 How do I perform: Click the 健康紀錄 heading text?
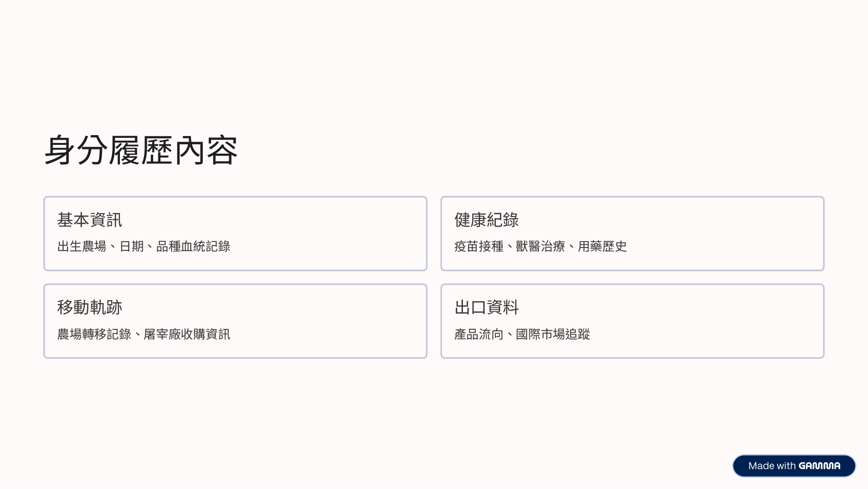487,220
